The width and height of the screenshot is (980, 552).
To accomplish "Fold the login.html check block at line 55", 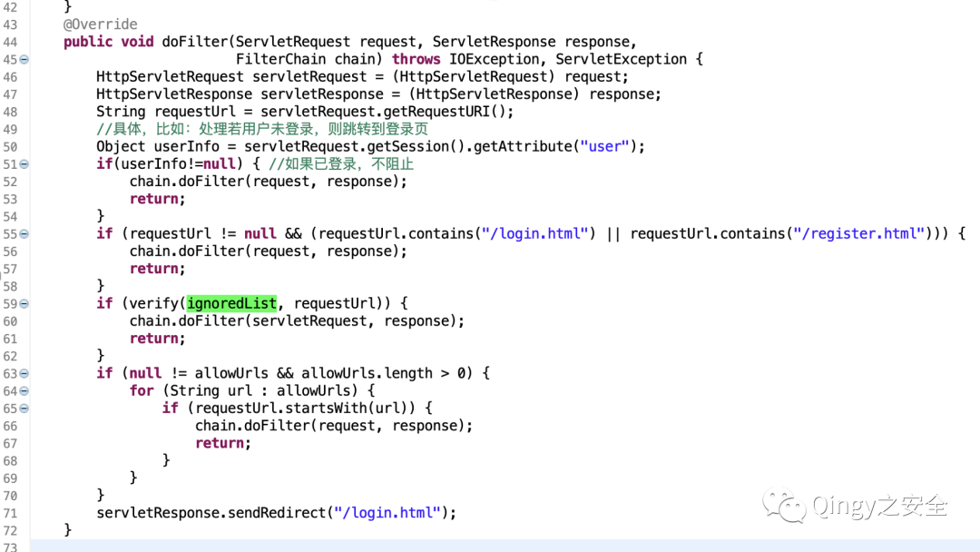I will tap(24, 234).
